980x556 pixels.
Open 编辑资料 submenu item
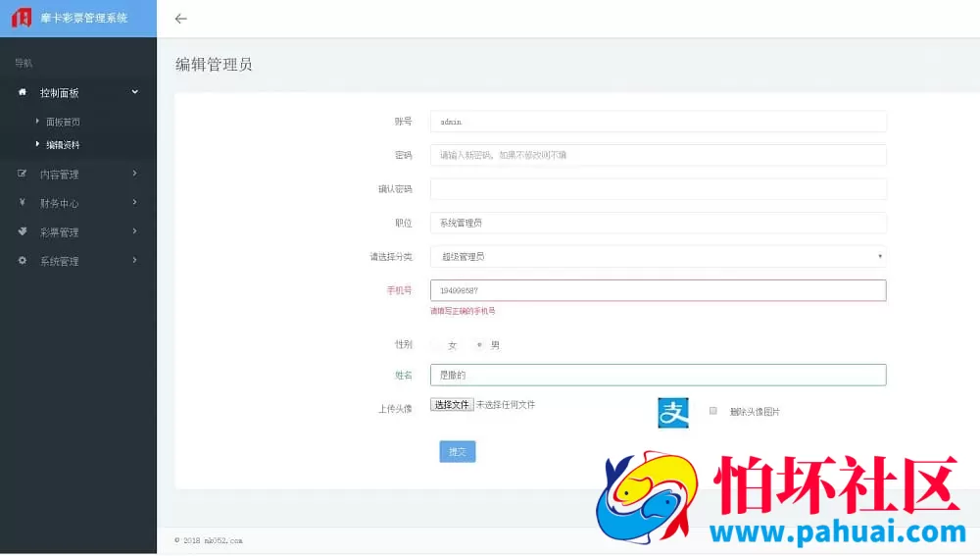click(x=63, y=145)
